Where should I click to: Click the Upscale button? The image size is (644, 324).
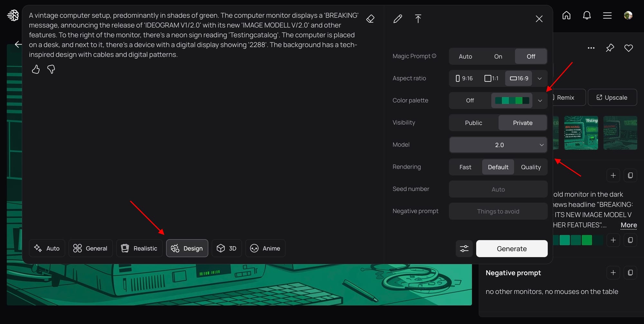[612, 97]
